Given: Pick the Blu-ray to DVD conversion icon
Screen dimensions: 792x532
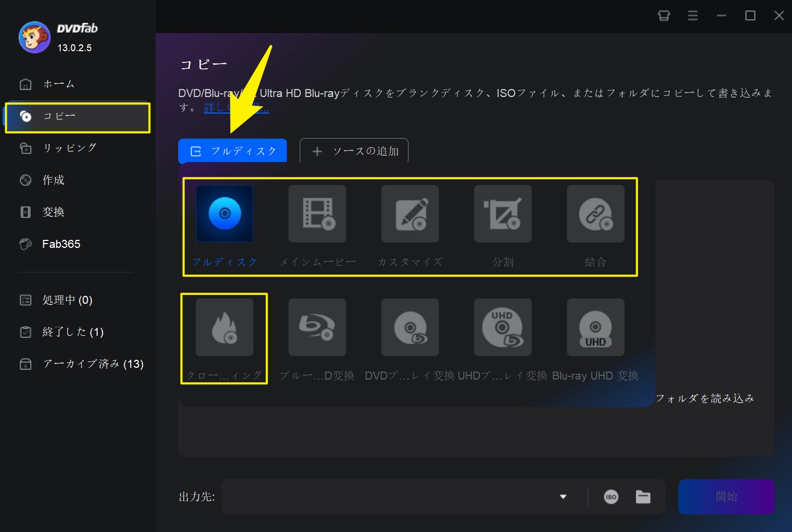Looking at the screenshot, I should [x=317, y=327].
